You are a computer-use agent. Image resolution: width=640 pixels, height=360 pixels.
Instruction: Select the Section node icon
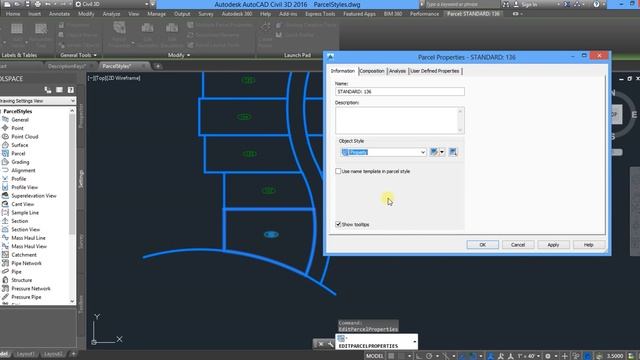[x=5, y=221]
